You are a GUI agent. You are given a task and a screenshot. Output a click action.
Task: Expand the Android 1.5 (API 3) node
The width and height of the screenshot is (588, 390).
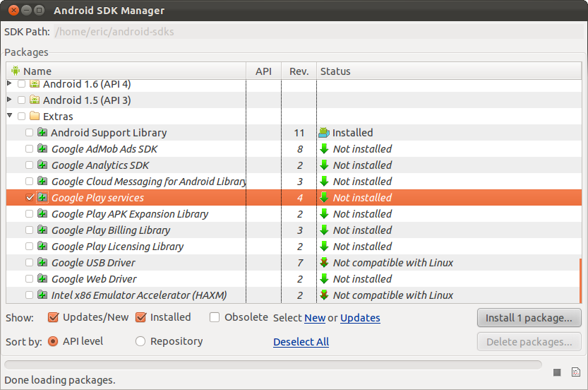pos(10,100)
